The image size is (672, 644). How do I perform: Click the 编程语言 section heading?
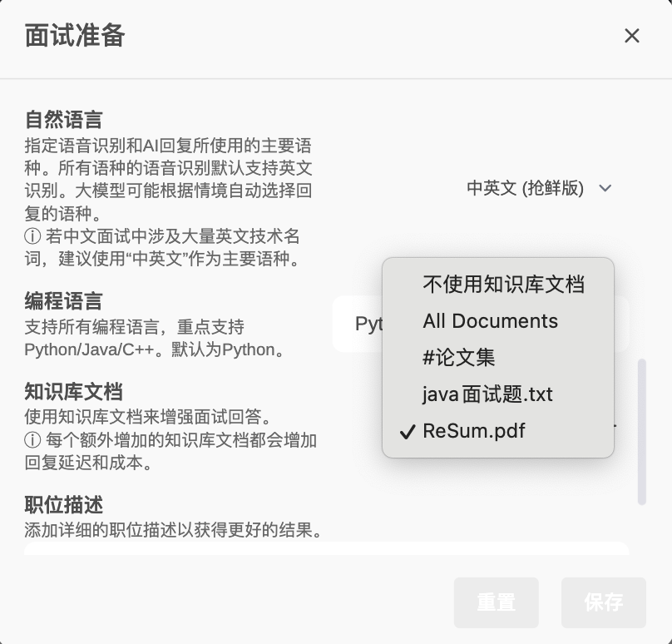[x=63, y=301]
